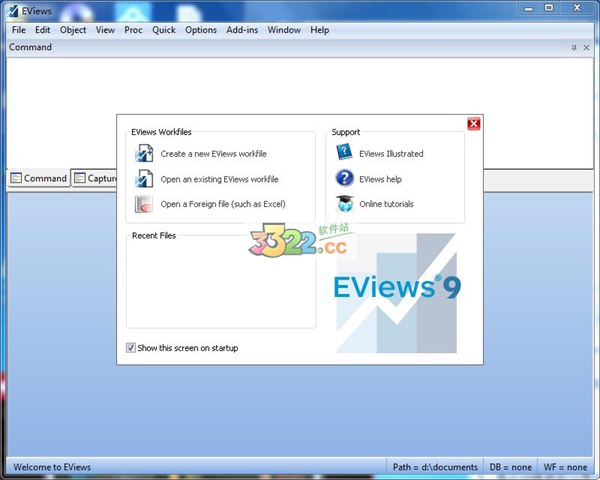This screenshot has height=480, width=600.
Task: Open the Edit menu
Action: click(x=42, y=30)
